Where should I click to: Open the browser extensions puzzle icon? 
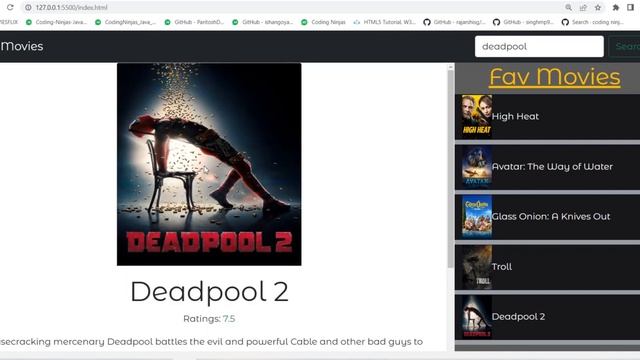pos(616,7)
